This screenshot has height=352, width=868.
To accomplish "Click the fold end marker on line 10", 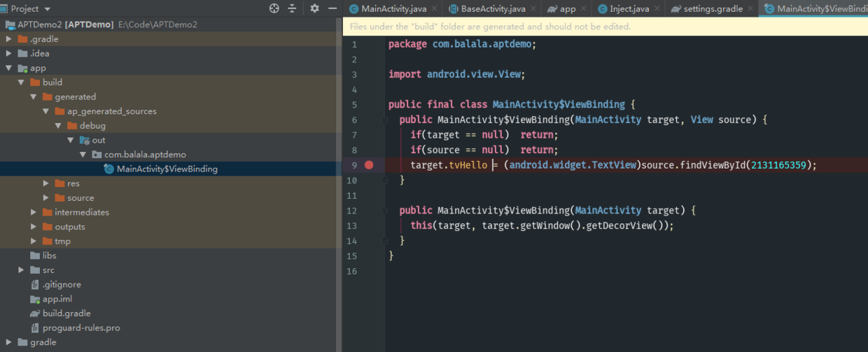I will point(384,180).
